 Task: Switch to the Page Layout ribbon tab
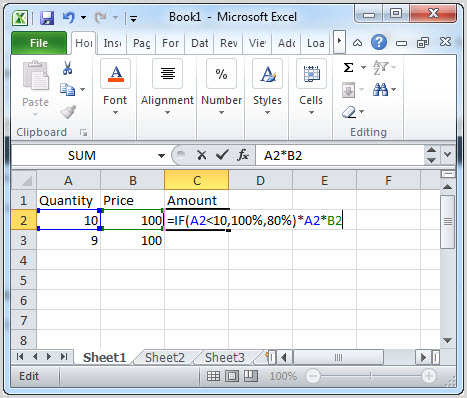coord(141,43)
